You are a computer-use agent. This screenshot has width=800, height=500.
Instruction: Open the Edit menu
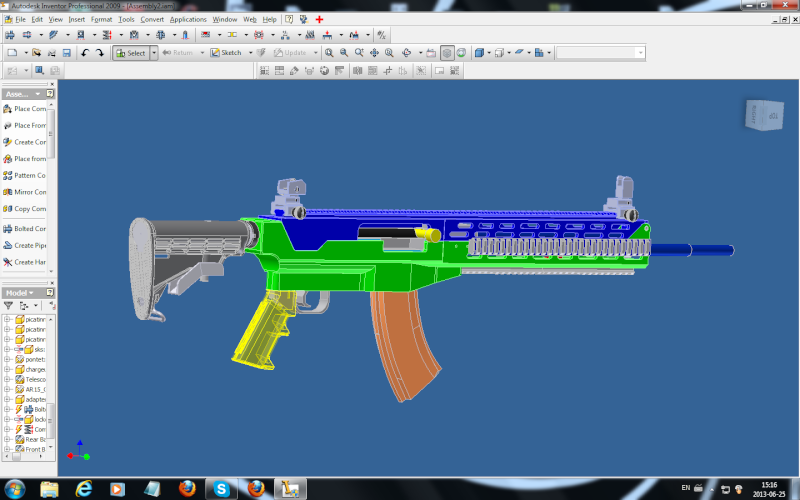tap(37, 19)
